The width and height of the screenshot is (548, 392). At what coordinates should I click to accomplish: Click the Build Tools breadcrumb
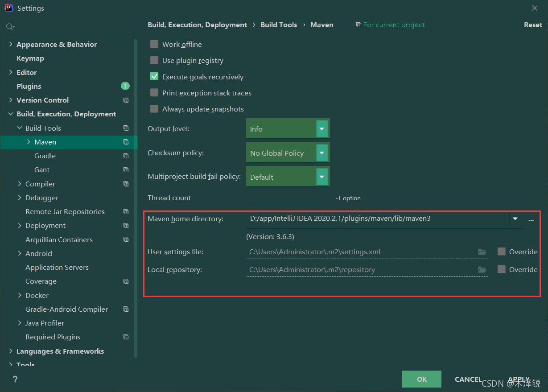[279, 25]
